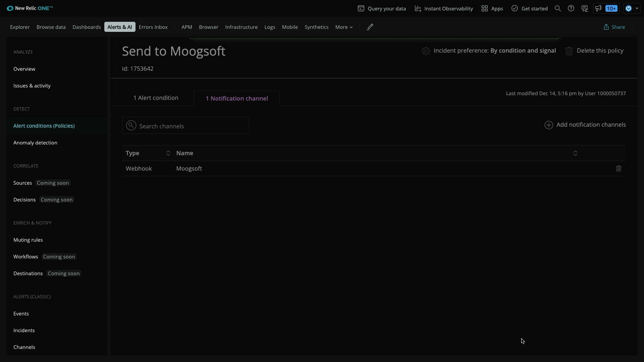Screen dimensions: 644x362
Task: Open Instant Observability
Action: [444, 9]
